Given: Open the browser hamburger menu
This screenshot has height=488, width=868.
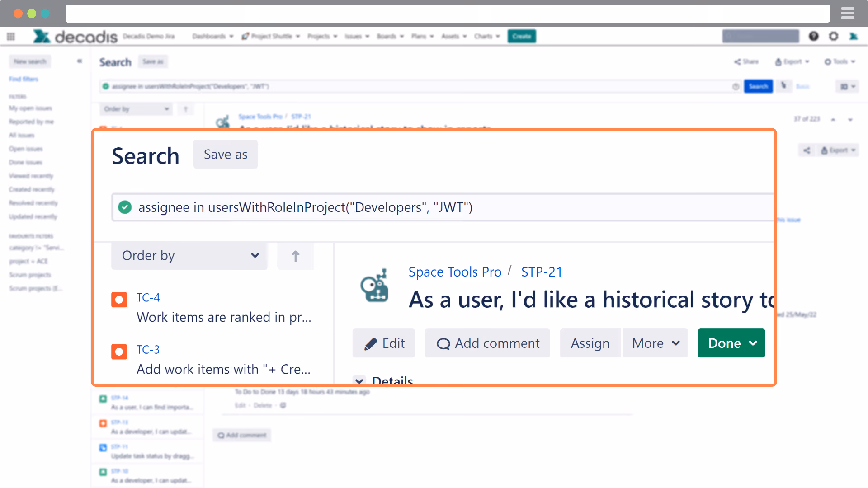Looking at the screenshot, I should click(848, 14).
